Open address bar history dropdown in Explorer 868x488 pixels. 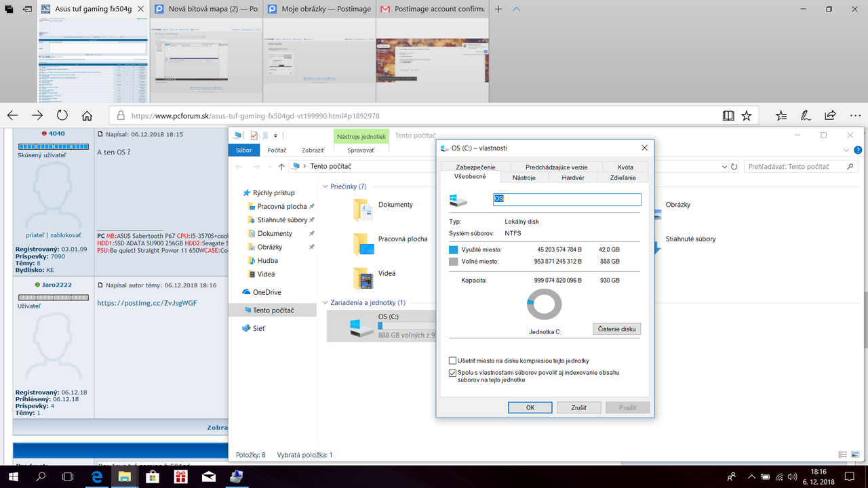723,166
